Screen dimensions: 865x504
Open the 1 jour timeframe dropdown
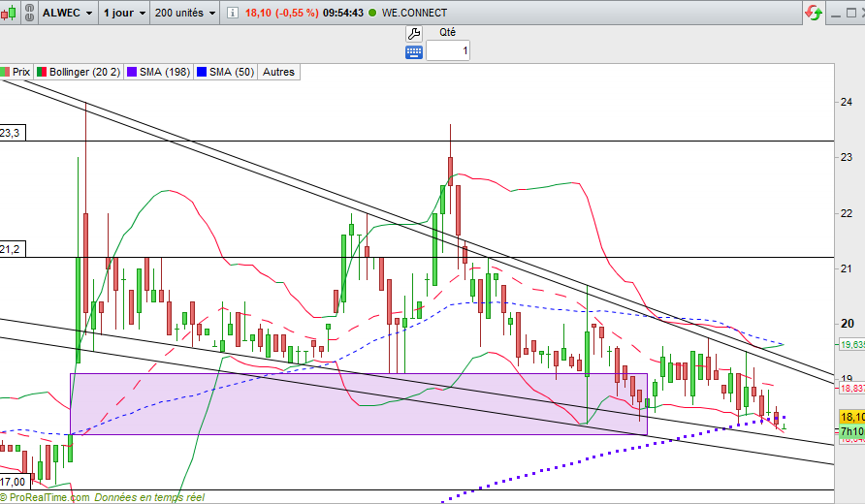click(124, 13)
